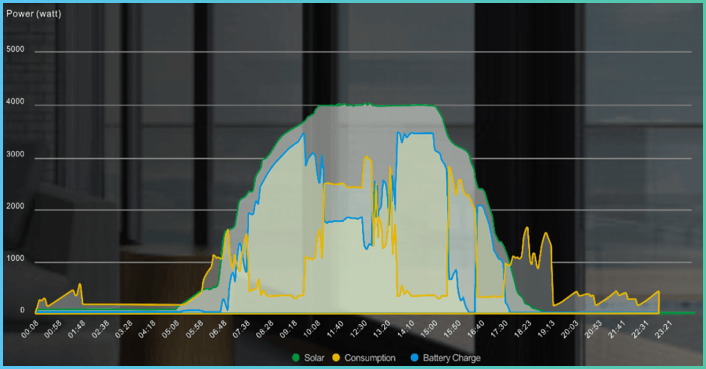Click the 15:00 time axis label
The width and height of the screenshot is (706, 369).
(429, 329)
